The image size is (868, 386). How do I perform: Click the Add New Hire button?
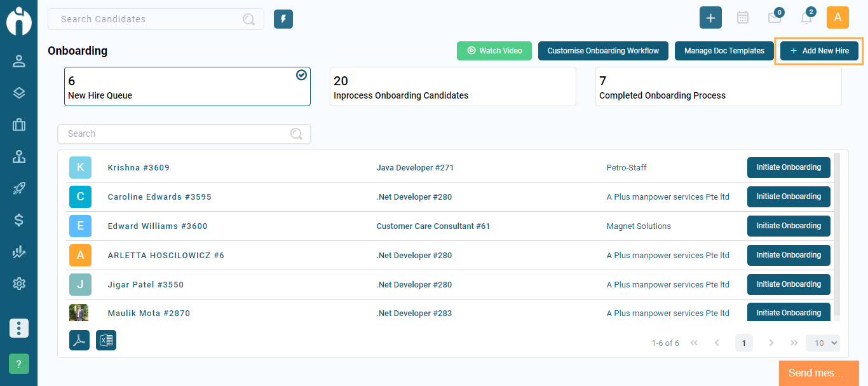818,51
